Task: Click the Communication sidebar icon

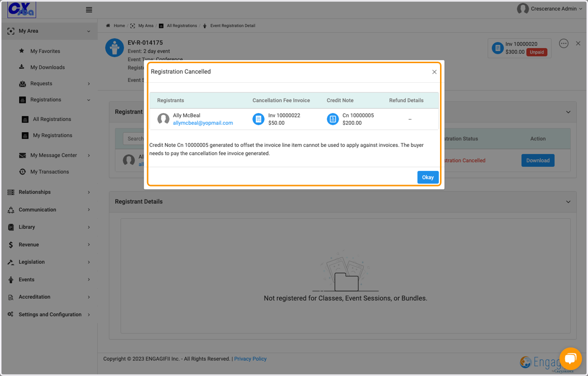Action: tap(11, 210)
